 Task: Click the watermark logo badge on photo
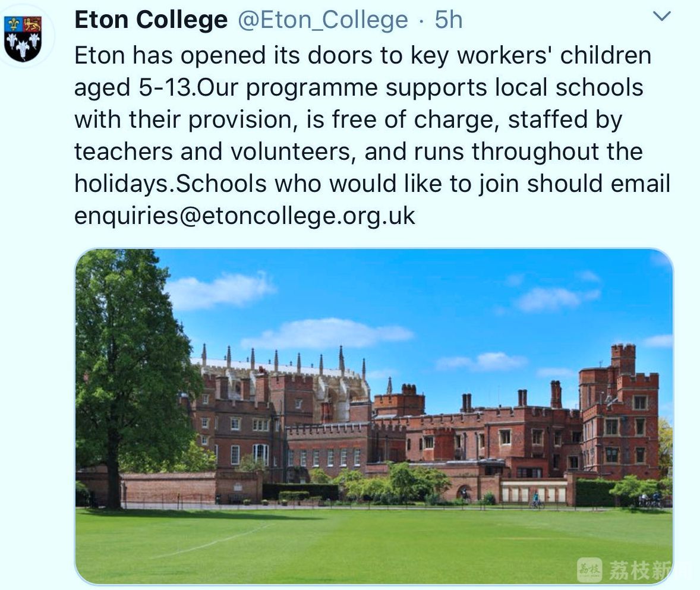[589, 570]
